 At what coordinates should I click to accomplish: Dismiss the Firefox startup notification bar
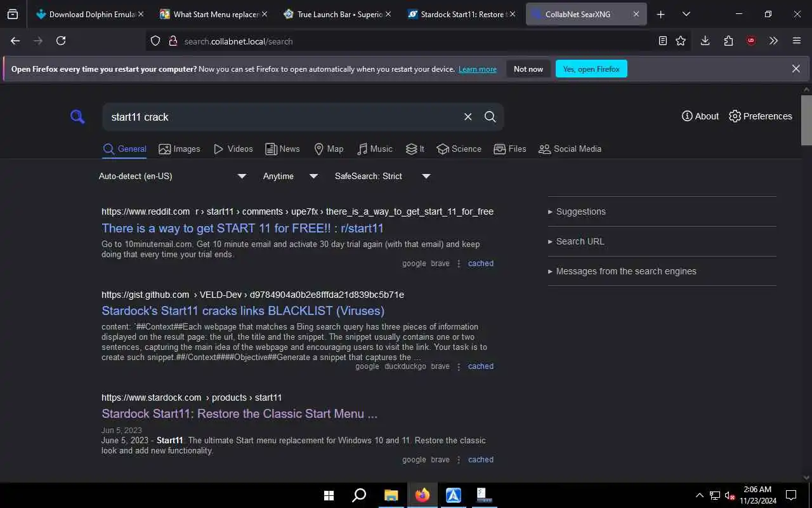[796, 69]
